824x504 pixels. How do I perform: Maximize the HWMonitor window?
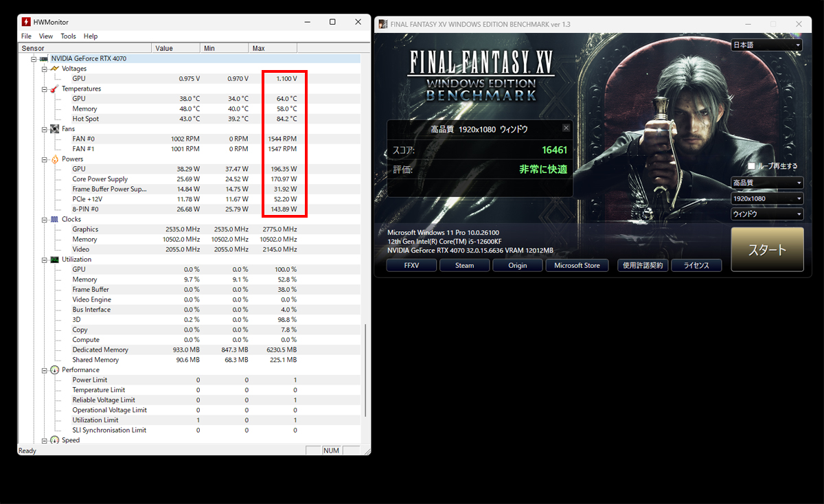pos(332,22)
